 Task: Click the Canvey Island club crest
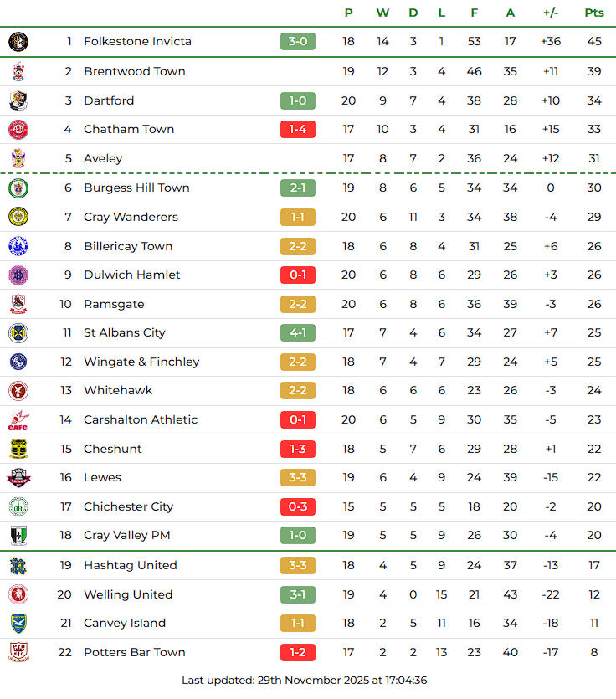18,623
